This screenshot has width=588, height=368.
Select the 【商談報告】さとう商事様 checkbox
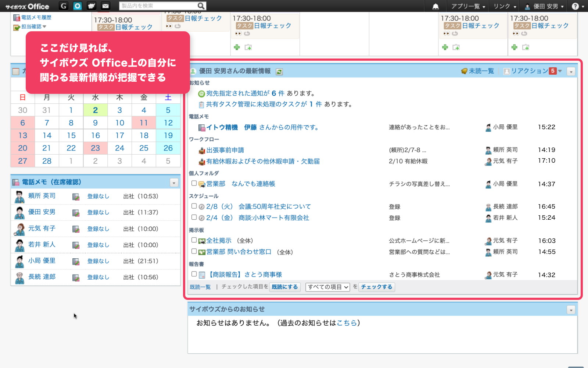(194, 274)
